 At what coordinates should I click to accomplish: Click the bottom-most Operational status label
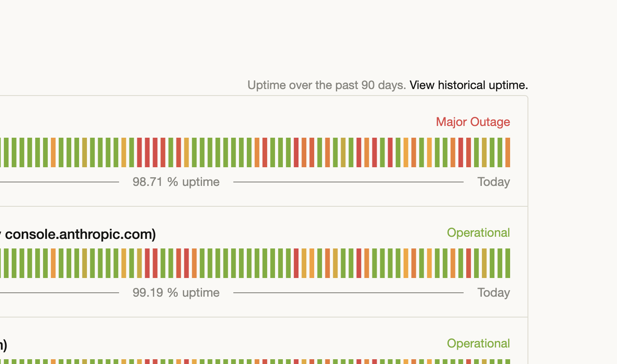(x=478, y=344)
